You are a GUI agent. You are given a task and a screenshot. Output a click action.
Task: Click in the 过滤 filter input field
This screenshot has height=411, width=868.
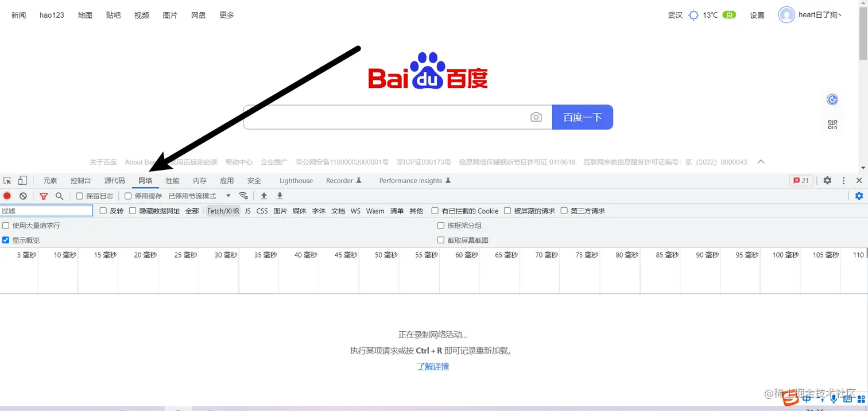[46, 211]
